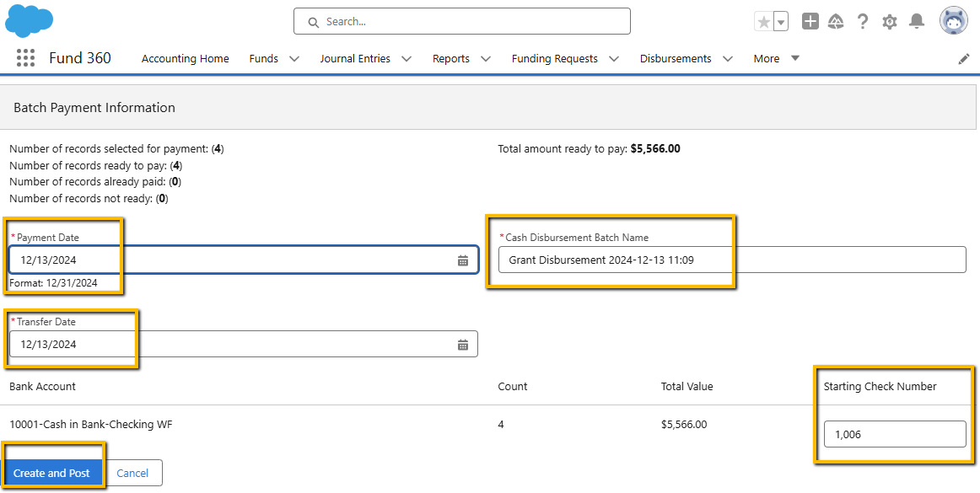Open the Disbursements tab
Viewport: 980px width, 493px height.
coord(676,59)
